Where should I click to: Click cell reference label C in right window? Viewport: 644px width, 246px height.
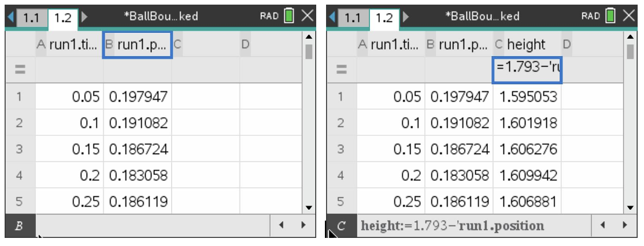tap(342, 225)
